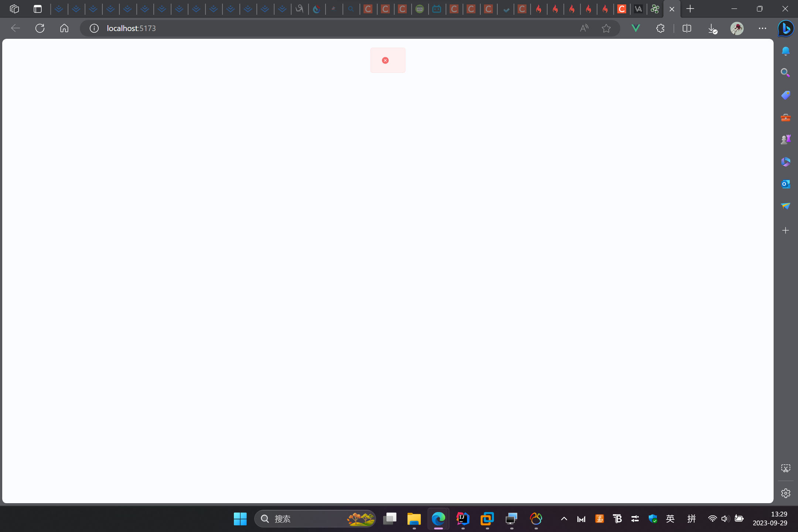Open sidebar Tools briefcase icon
The height and width of the screenshot is (532, 798).
785,117
